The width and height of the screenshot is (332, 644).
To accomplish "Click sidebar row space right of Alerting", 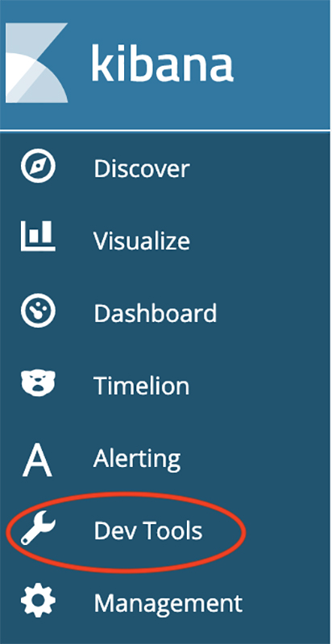I will click(255, 458).
